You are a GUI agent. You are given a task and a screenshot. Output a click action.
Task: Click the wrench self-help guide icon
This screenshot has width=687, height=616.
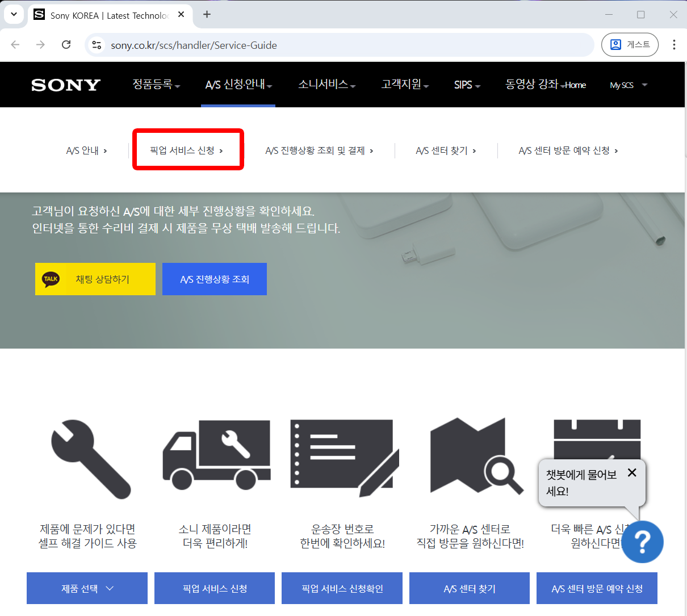pos(91,459)
